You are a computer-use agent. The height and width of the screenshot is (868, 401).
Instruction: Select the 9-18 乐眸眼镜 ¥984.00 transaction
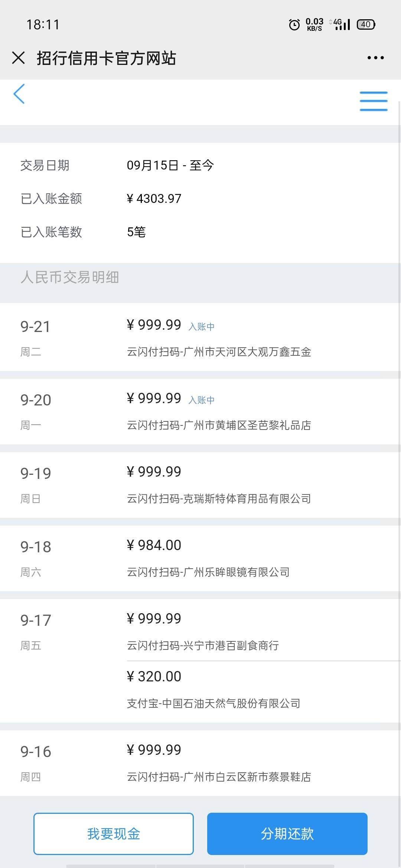point(200,558)
